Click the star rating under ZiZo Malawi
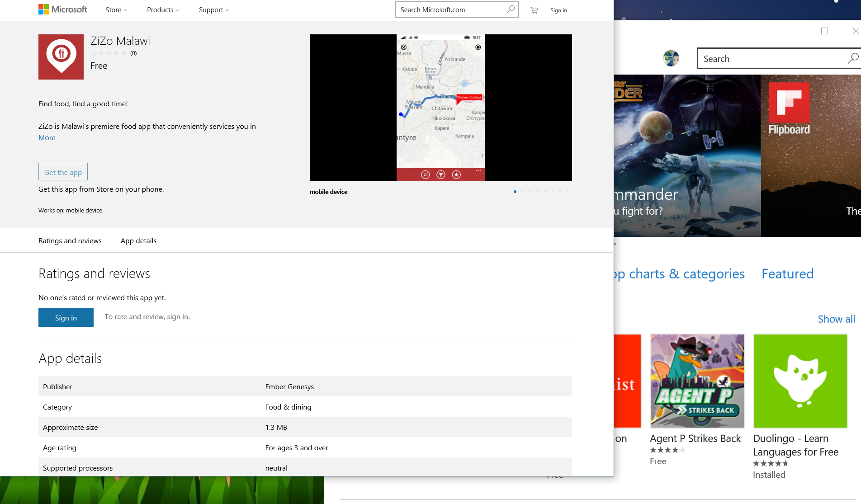 [x=109, y=53]
